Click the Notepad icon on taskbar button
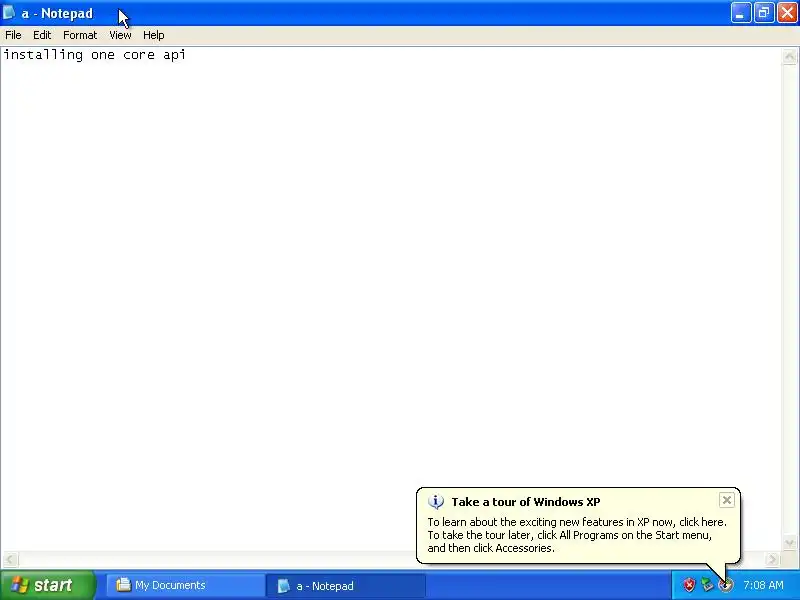Screen dimensions: 800x600 [283, 586]
